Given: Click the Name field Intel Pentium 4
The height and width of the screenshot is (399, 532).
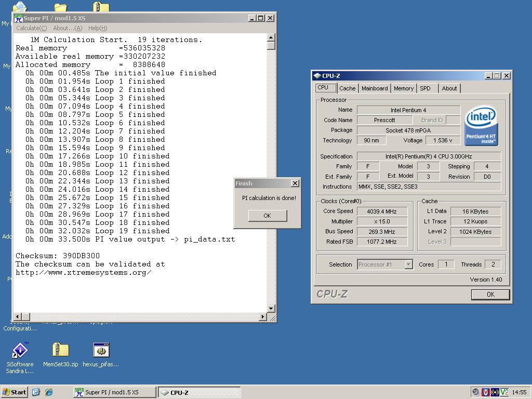Looking at the screenshot, I should (x=408, y=110).
